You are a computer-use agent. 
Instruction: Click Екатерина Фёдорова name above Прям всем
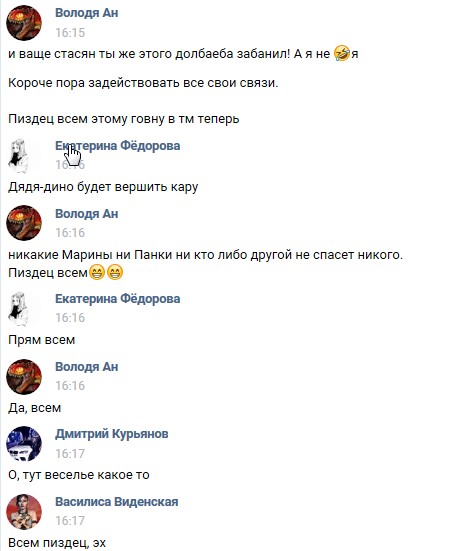(117, 299)
